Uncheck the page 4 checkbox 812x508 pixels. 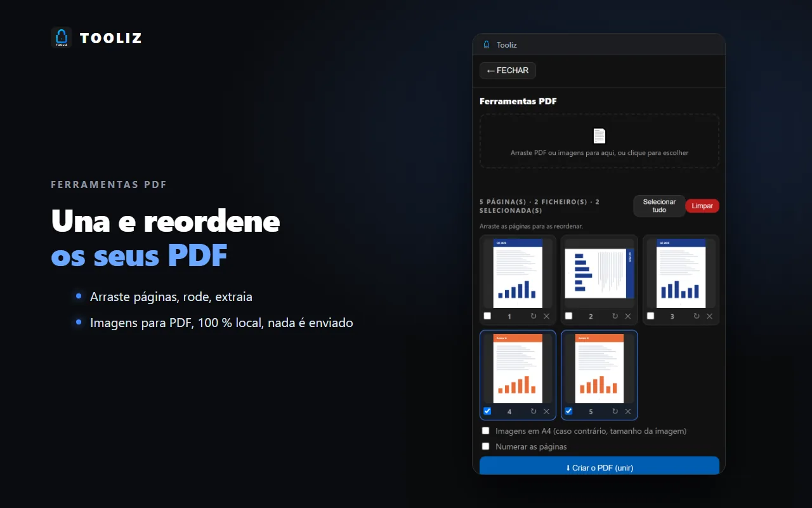487,411
